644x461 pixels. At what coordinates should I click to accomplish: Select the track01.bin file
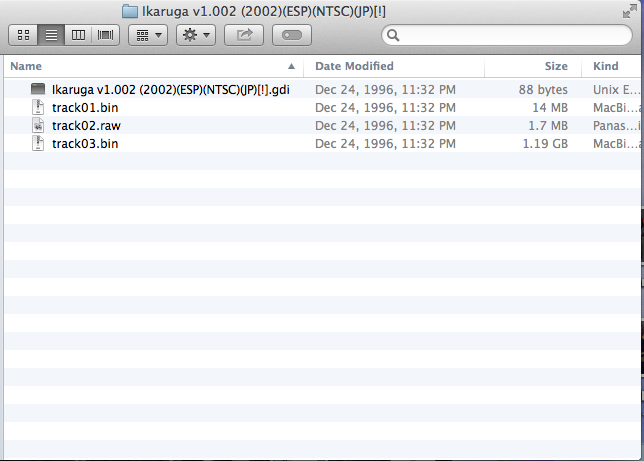pos(322,108)
